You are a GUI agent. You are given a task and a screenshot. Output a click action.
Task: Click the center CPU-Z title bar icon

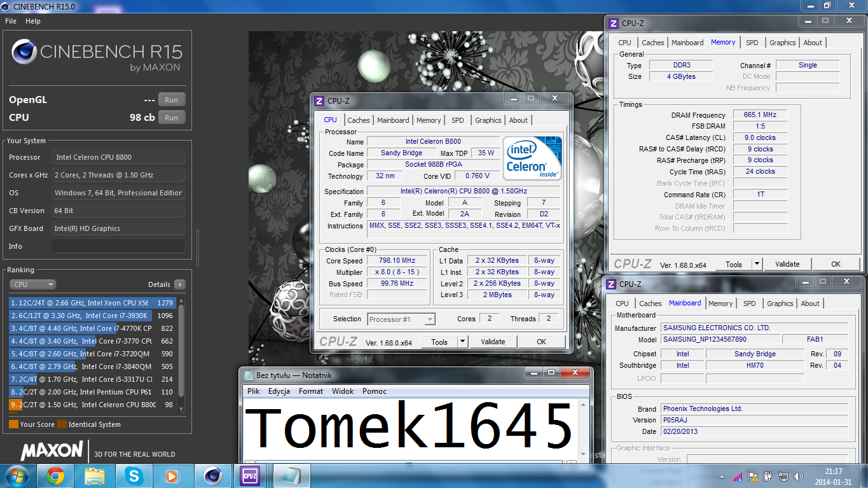319,101
